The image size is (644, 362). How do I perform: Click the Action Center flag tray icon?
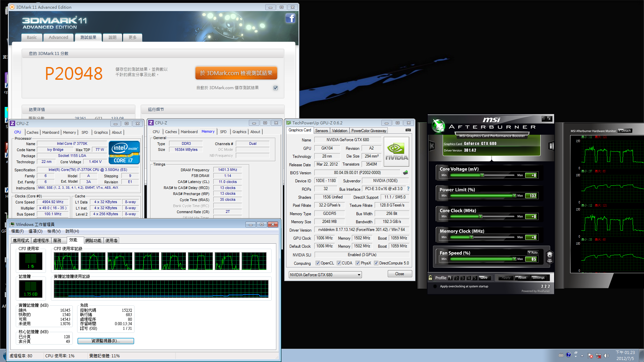(590, 356)
